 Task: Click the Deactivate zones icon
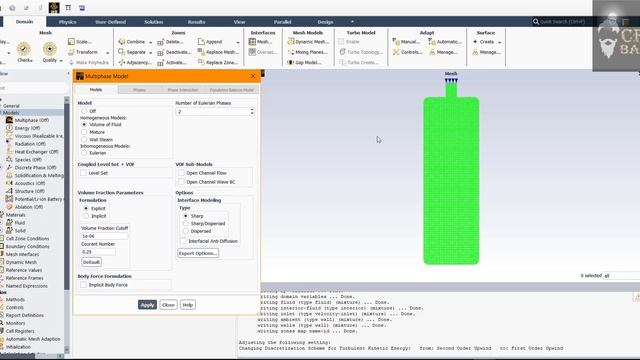tap(161, 52)
